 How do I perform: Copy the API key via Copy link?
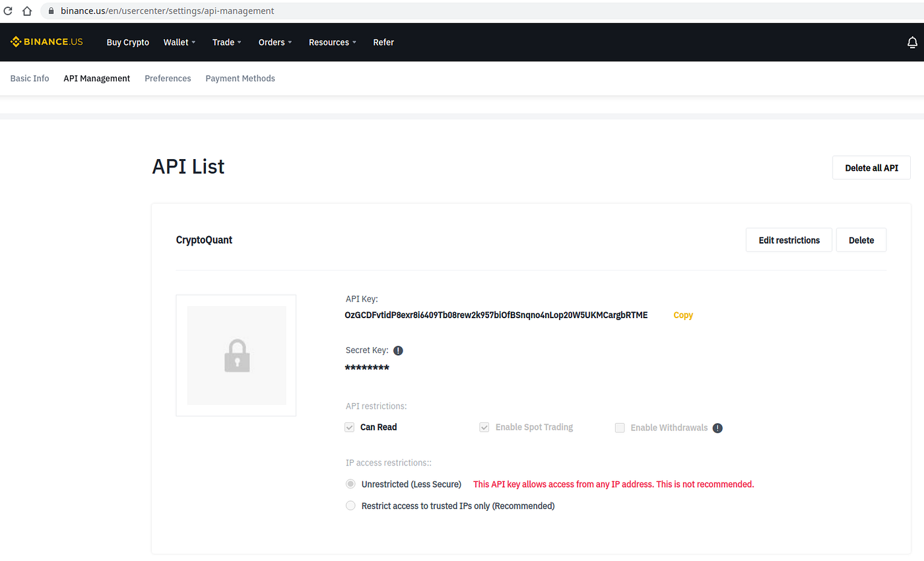tap(683, 315)
